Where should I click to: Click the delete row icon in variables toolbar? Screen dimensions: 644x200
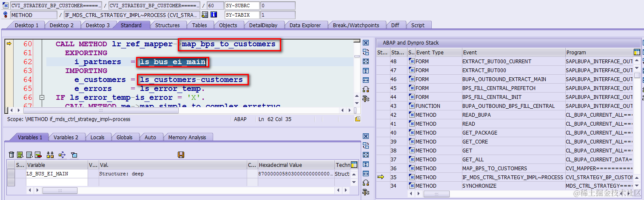[38, 155]
